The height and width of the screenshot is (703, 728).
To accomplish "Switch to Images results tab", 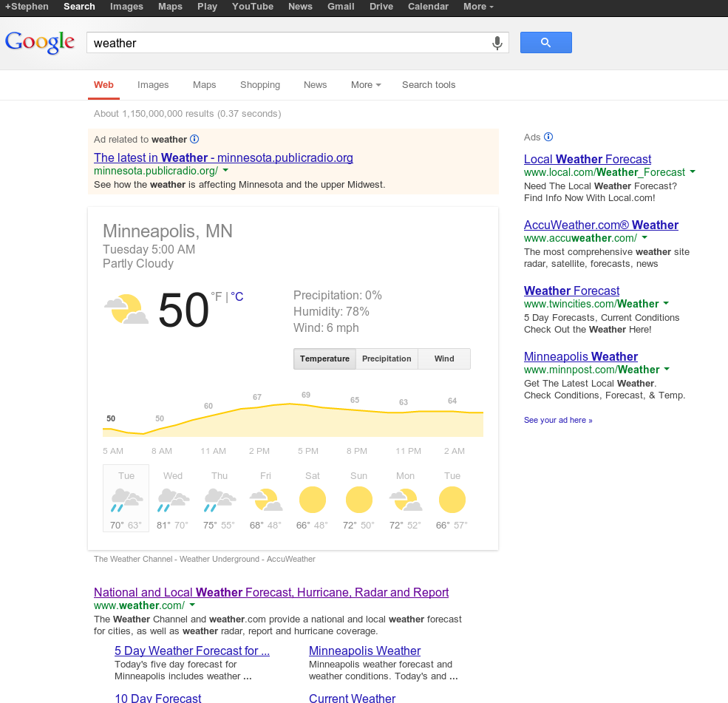I will point(153,85).
